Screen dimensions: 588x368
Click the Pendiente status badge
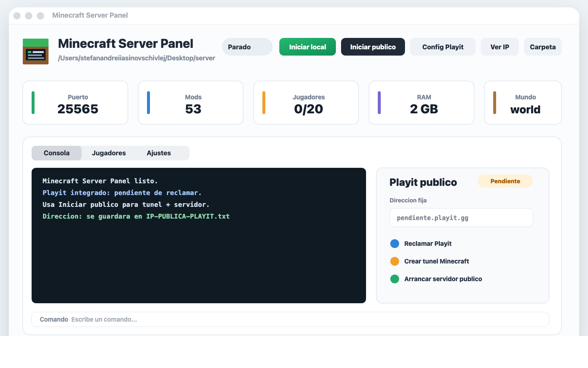point(505,181)
